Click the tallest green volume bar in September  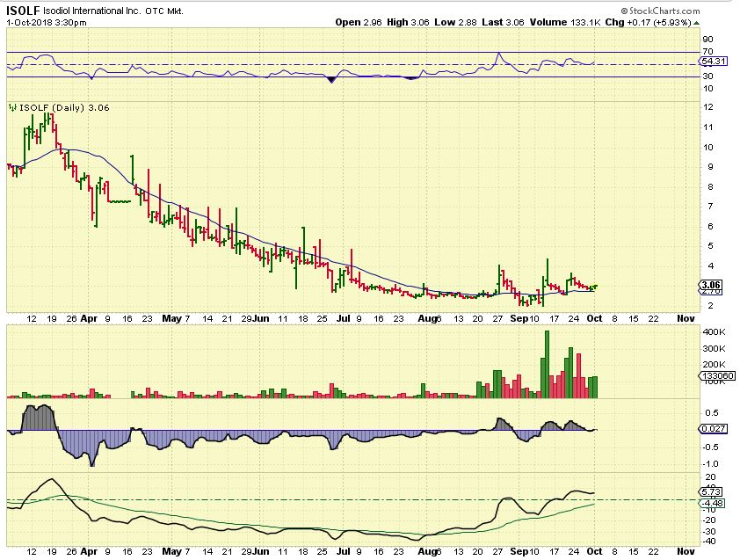(547, 364)
